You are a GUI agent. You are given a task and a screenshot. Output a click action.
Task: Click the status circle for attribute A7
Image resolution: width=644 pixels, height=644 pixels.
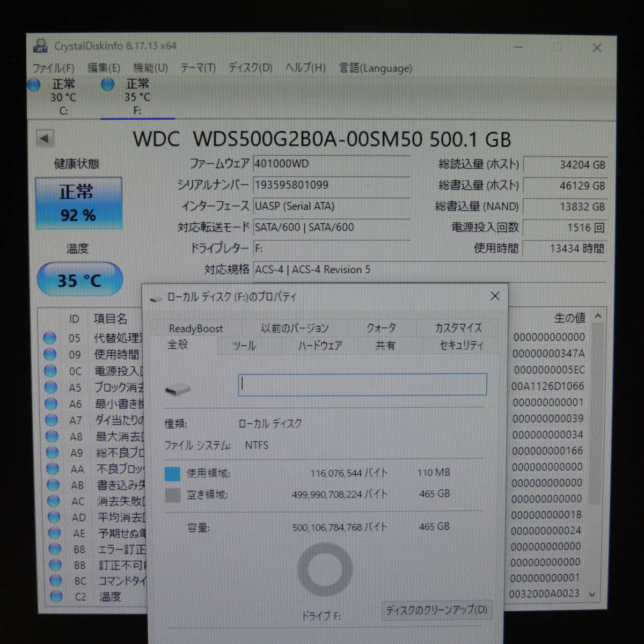(52, 420)
